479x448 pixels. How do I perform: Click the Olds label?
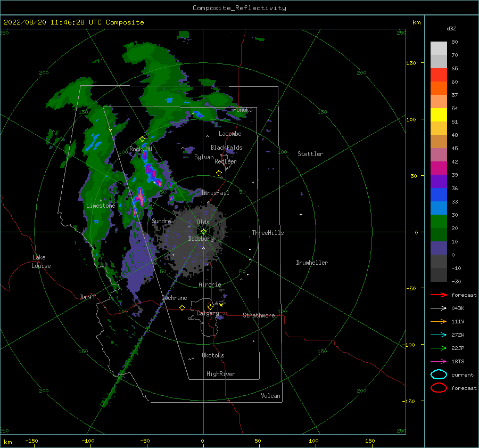pos(203,222)
